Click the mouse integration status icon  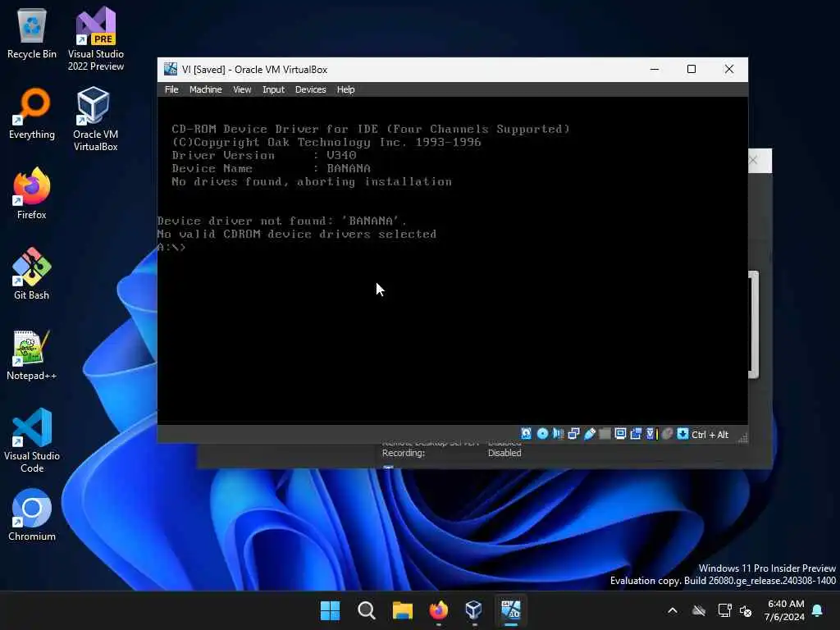(667, 433)
